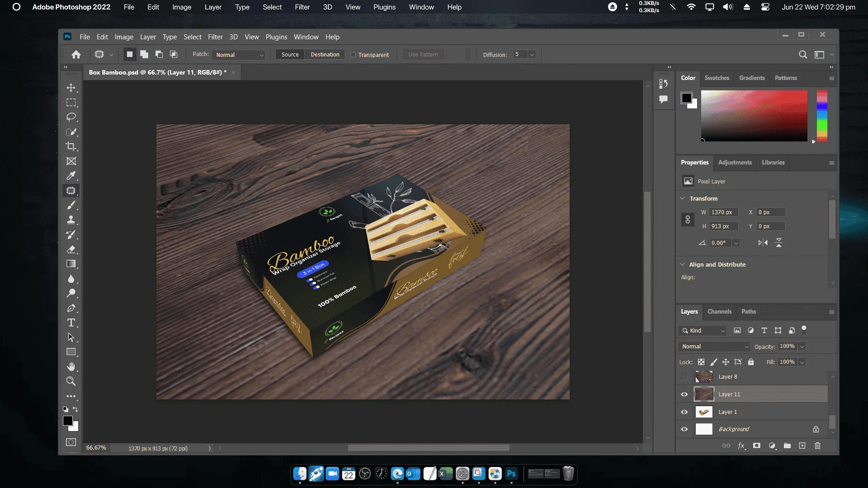Click the foreground color swatch in Color panel
The height and width of the screenshot is (488, 868).
coord(687,98)
